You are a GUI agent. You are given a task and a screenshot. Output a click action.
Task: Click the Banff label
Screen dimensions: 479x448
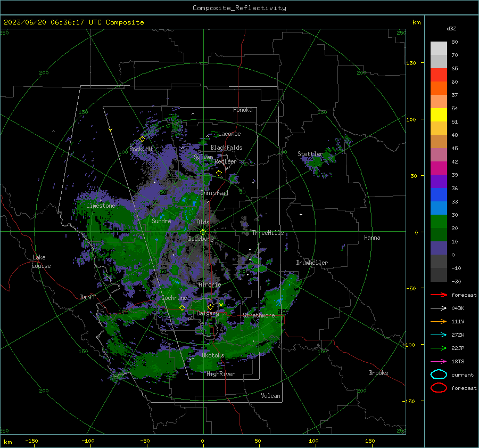[x=88, y=297]
